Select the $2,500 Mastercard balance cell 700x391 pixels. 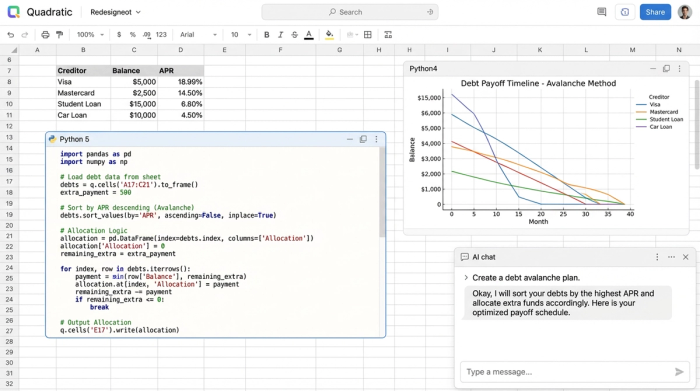(x=134, y=93)
